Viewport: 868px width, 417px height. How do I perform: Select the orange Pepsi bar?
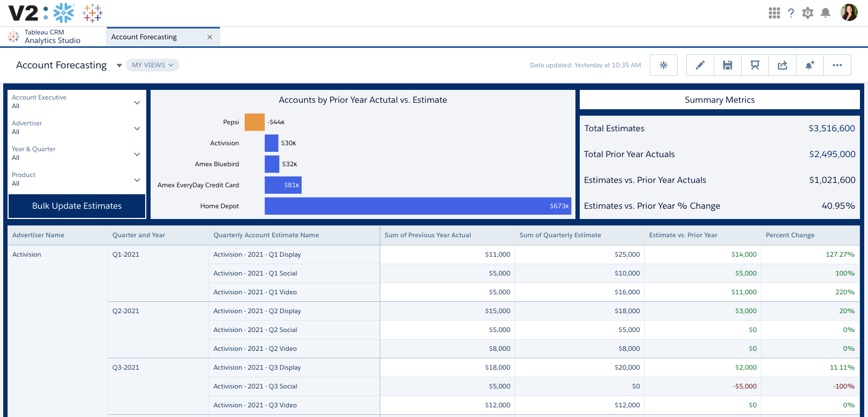tap(254, 122)
